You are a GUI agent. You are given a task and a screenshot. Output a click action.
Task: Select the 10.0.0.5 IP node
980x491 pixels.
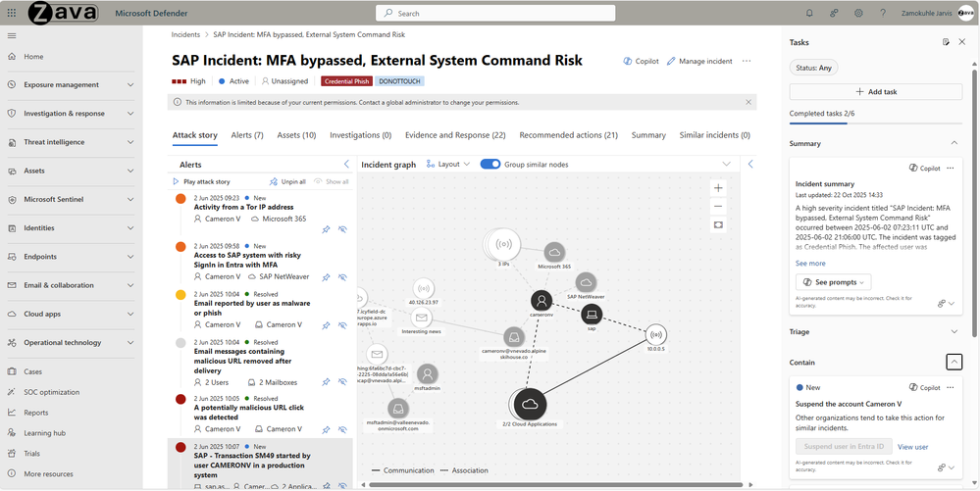655,335
